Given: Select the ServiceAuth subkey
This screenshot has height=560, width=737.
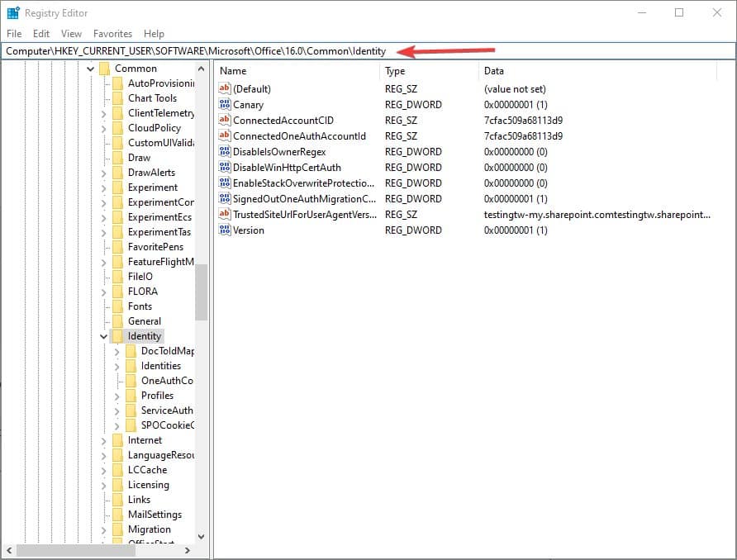Looking at the screenshot, I should tap(167, 411).
